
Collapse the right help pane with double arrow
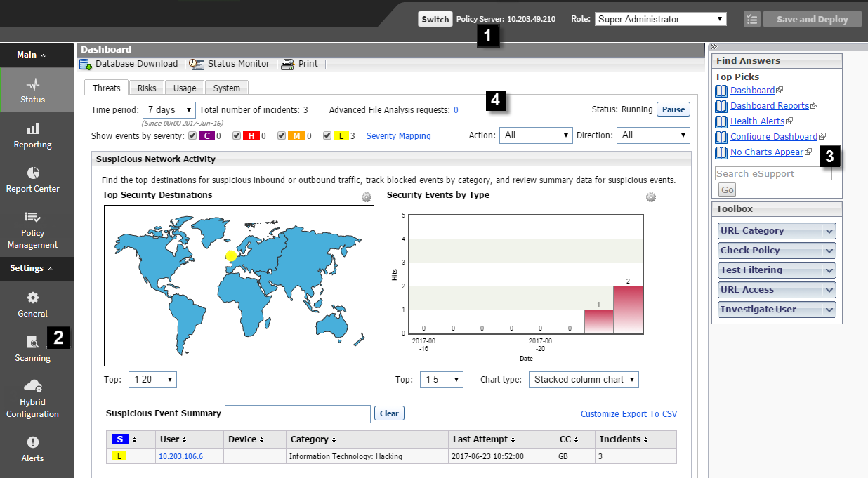(x=714, y=47)
